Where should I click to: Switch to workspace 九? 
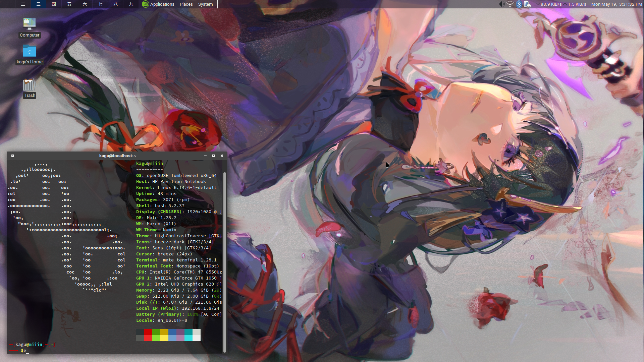[x=131, y=4]
